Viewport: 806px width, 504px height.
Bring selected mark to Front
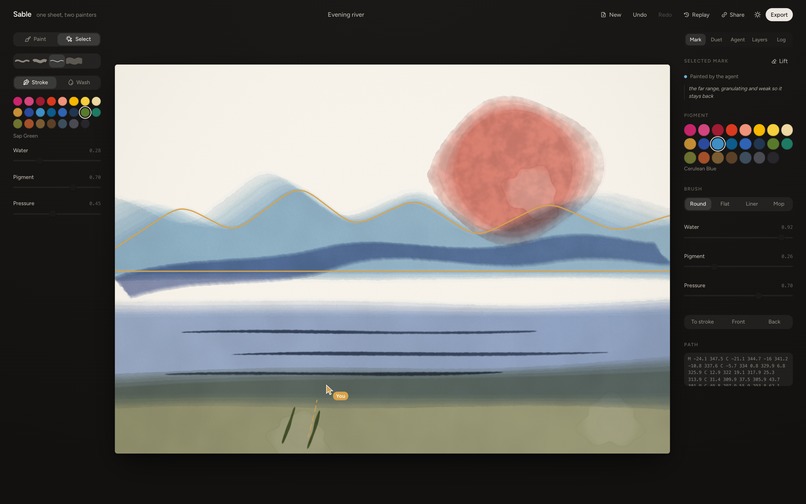738,322
